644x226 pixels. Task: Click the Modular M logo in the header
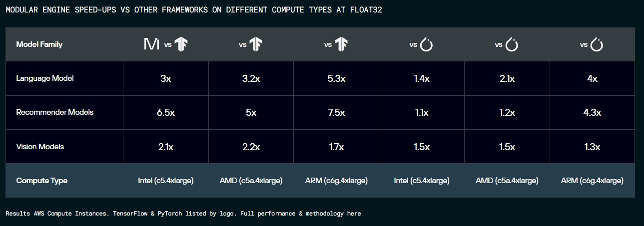click(x=151, y=44)
